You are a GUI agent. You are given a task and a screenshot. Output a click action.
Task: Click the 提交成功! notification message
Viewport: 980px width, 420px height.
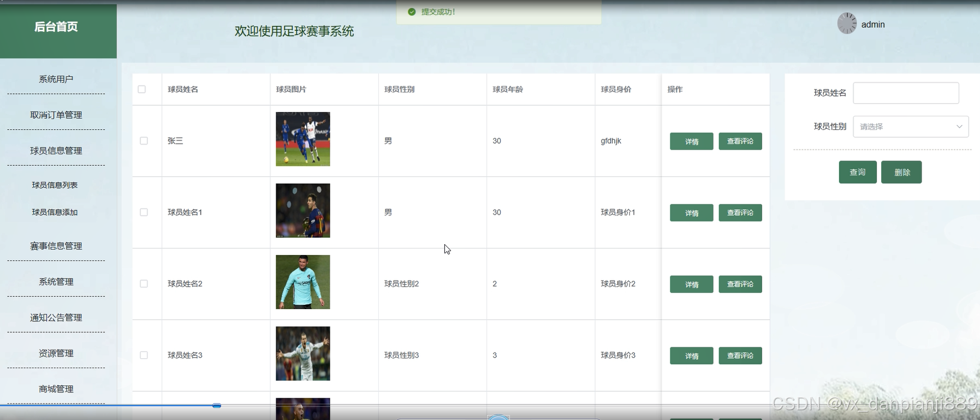click(438, 12)
